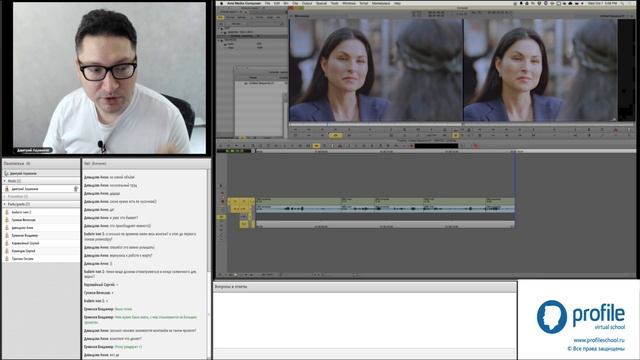640x360 pixels.
Task: Click the source monitor position bar
Action: click(x=376, y=124)
